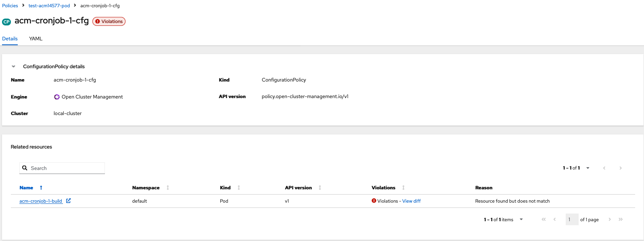
Task: Click the Kind column sort icon
Action: tap(239, 188)
